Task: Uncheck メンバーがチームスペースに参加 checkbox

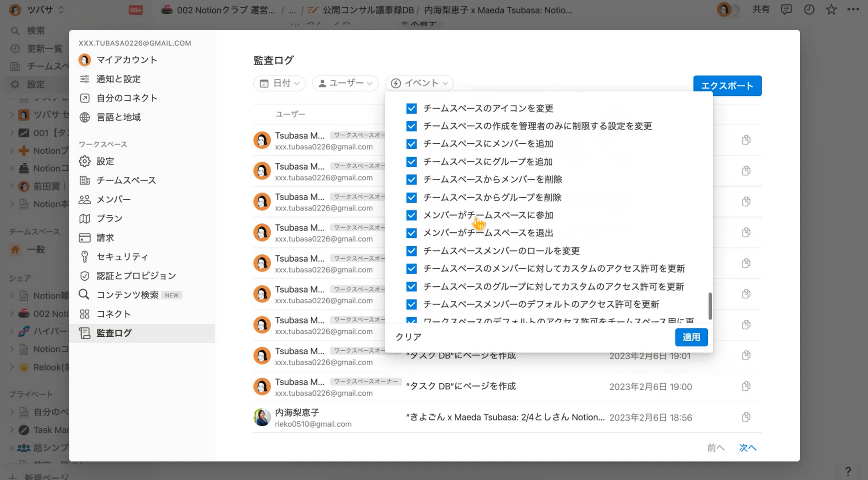Action: [411, 215]
